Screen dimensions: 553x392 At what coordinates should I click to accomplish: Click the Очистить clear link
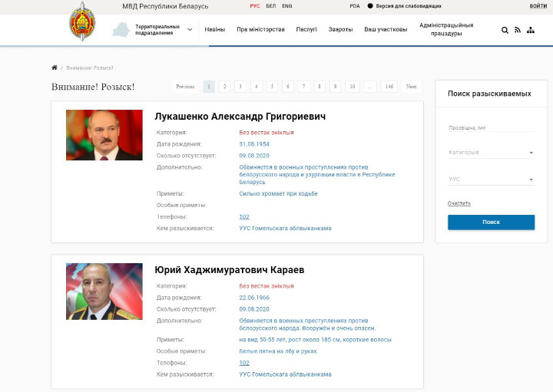pos(459,203)
